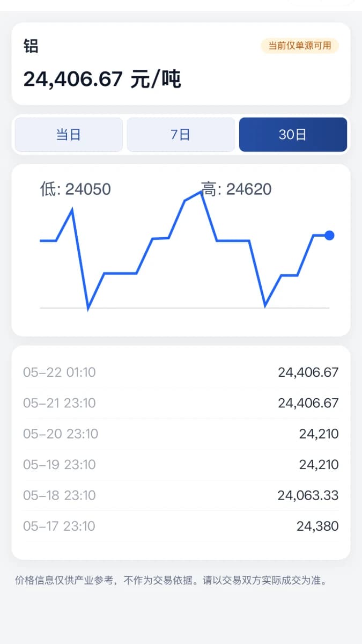The image size is (362, 644).
Task: Click the chart baseline axis line
Action: click(184, 308)
